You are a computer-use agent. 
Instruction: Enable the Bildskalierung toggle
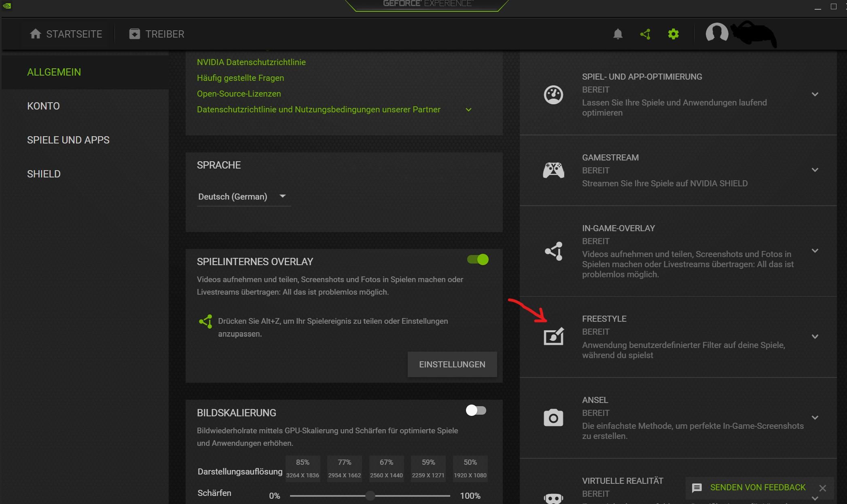pos(476,411)
